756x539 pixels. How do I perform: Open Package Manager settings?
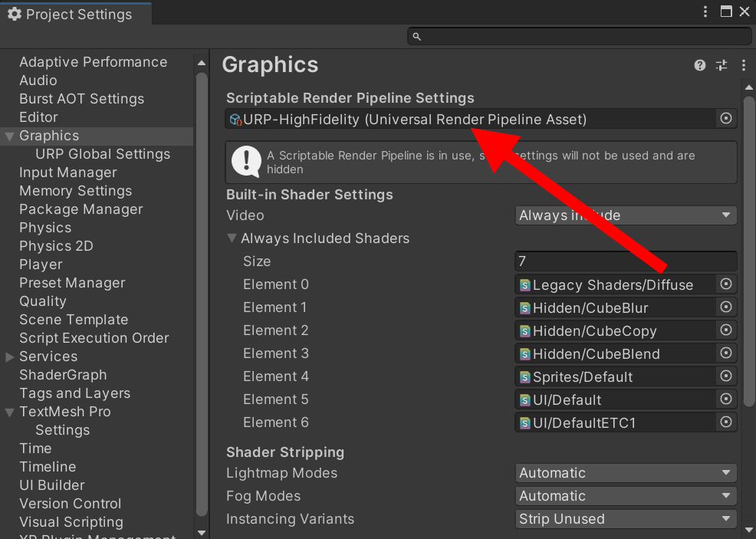coord(81,209)
